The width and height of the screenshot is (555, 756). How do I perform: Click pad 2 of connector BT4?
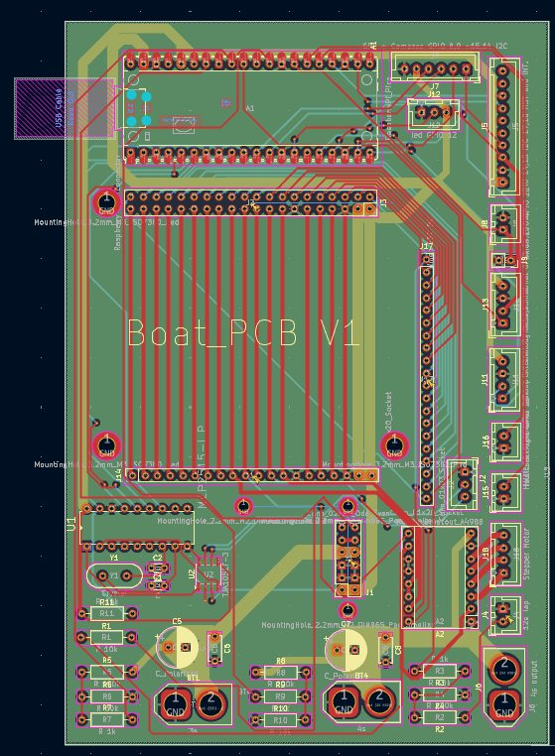tap(379, 701)
